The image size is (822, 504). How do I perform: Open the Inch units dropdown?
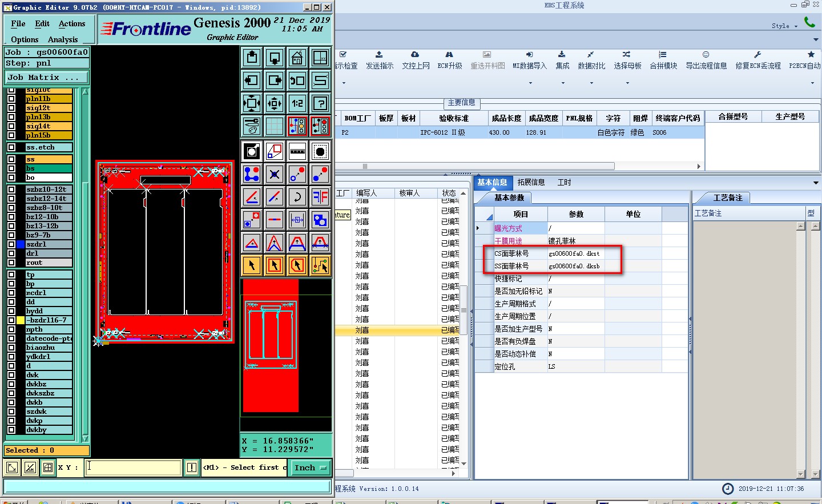pos(311,467)
